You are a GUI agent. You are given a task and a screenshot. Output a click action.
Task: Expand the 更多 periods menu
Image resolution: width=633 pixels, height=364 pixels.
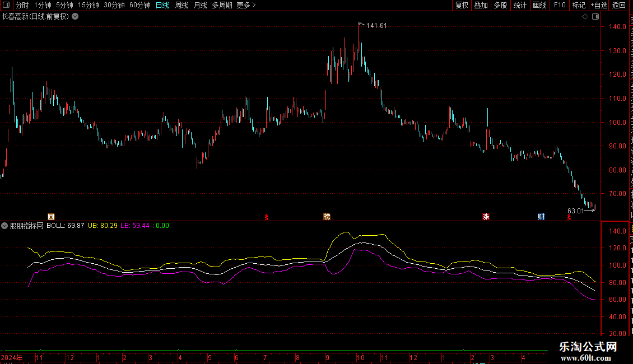pos(246,5)
